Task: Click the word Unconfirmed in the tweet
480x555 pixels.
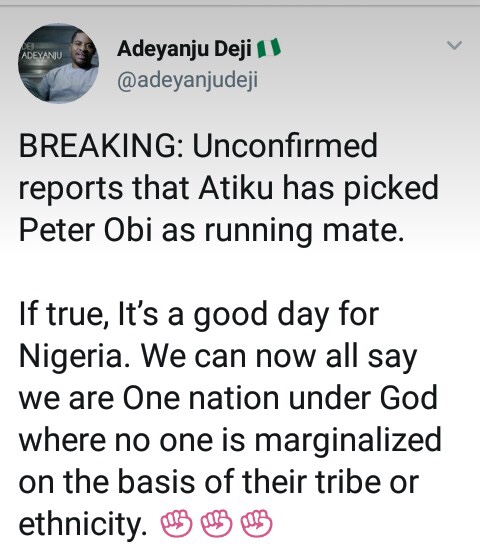Action: pos(285,146)
